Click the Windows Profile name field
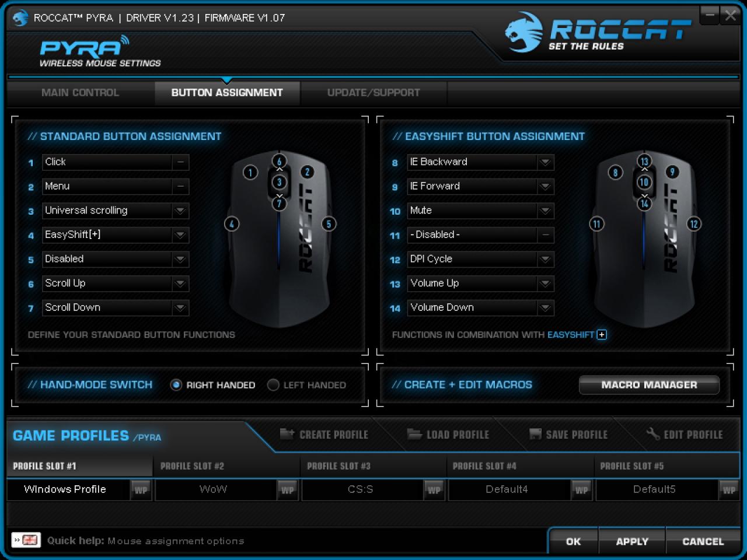This screenshot has width=747, height=560. pyautogui.click(x=68, y=490)
